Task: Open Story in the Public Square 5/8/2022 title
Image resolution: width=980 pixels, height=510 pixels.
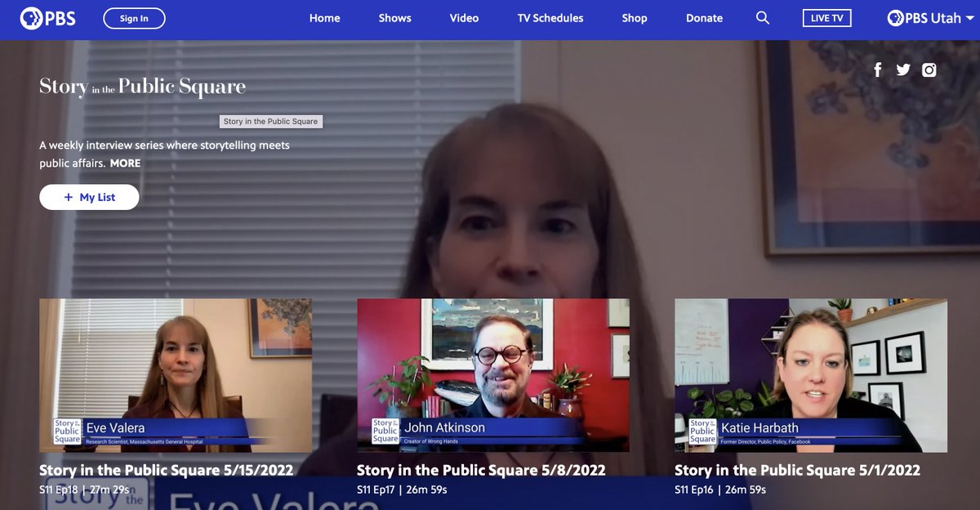Action: (x=481, y=470)
